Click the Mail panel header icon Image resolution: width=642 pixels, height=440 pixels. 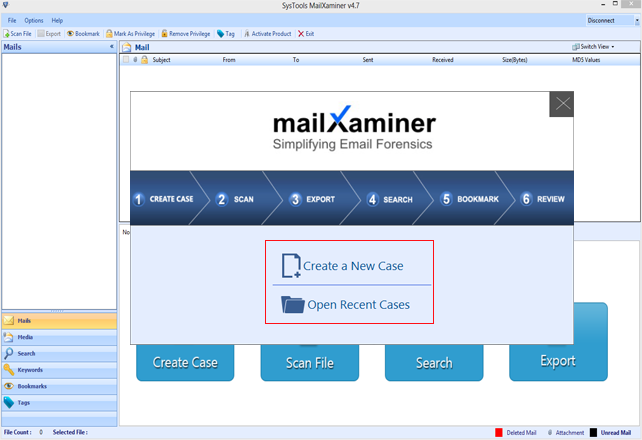tap(127, 47)
